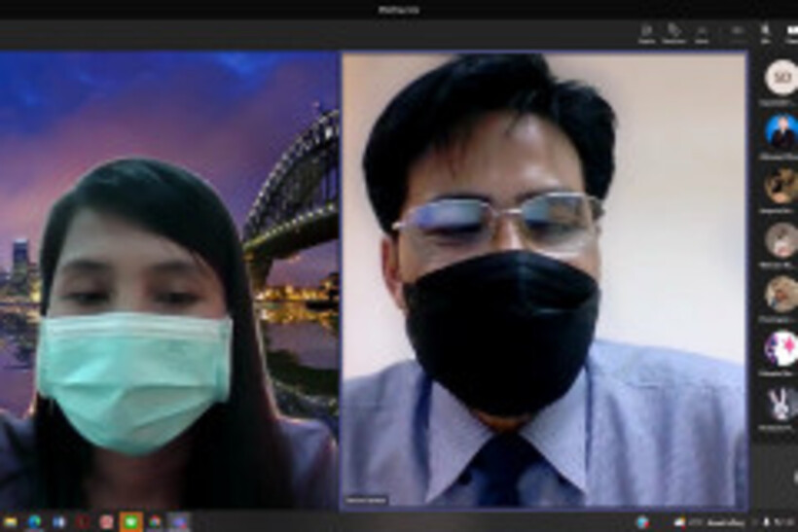Select the SD initials participant avatar
Image resolution: width=798 pixels, height=532 pixels.
[x=780, y=77]
